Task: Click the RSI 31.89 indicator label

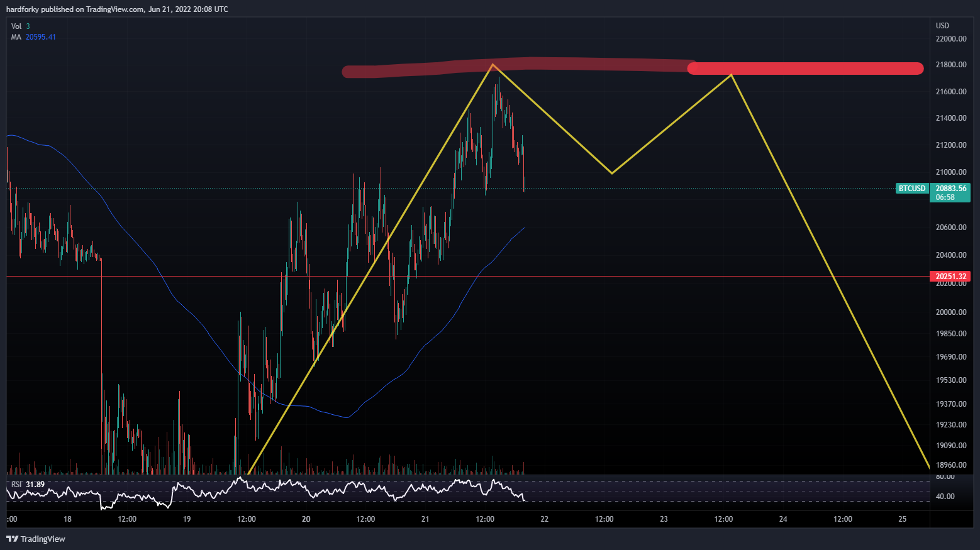Action: pos(28,485)
